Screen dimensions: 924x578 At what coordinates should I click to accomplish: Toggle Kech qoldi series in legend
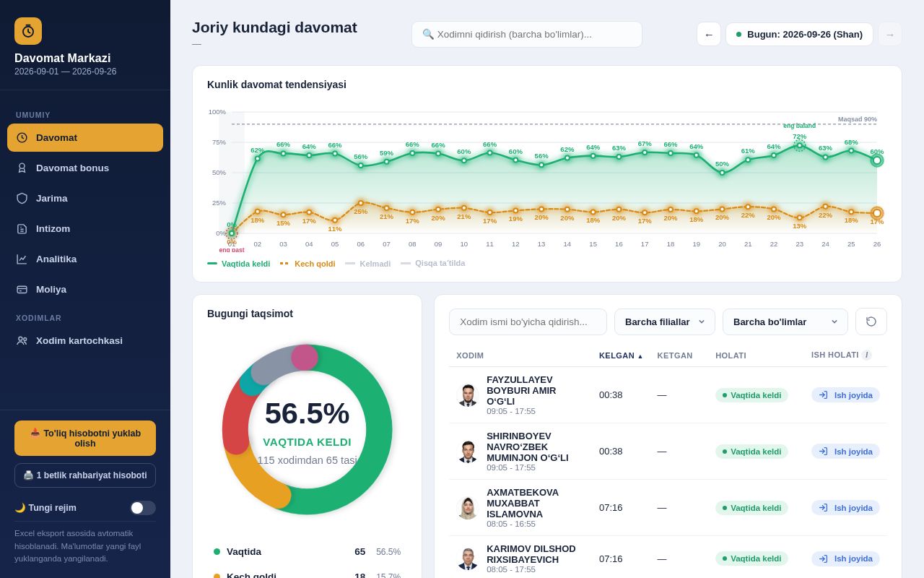click(308, 264)
